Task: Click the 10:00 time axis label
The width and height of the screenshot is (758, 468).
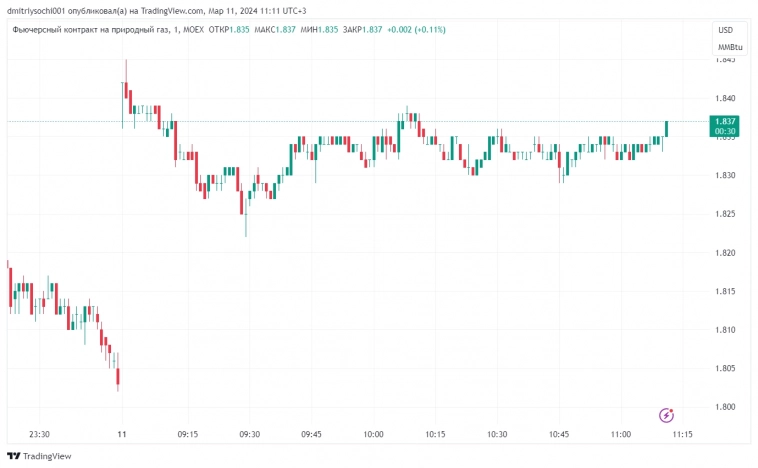Action: (373, 435)
